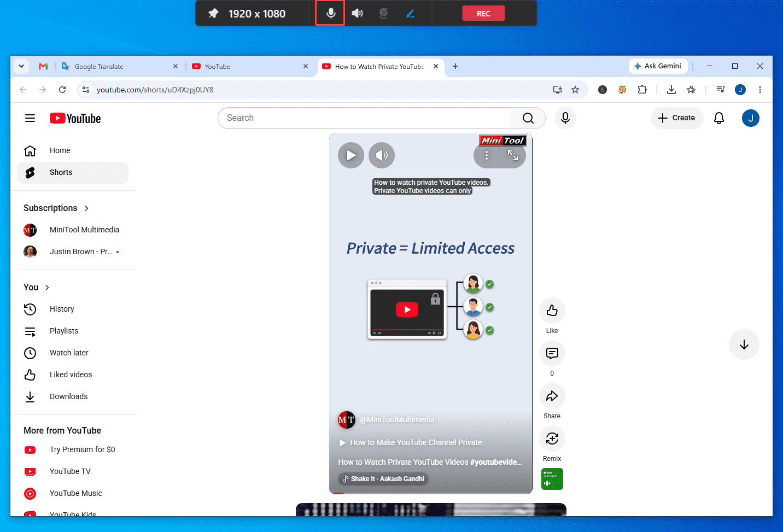Viewport: 783px width, 532px height.
Task: Toggle YouTube sidebar hamburger menu
Action: pos(30,118)
